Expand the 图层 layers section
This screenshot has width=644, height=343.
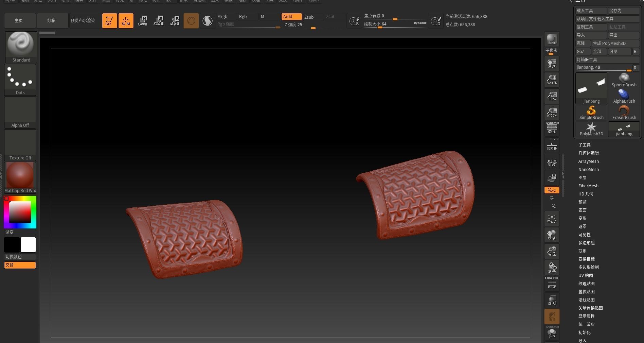(583, 177)
